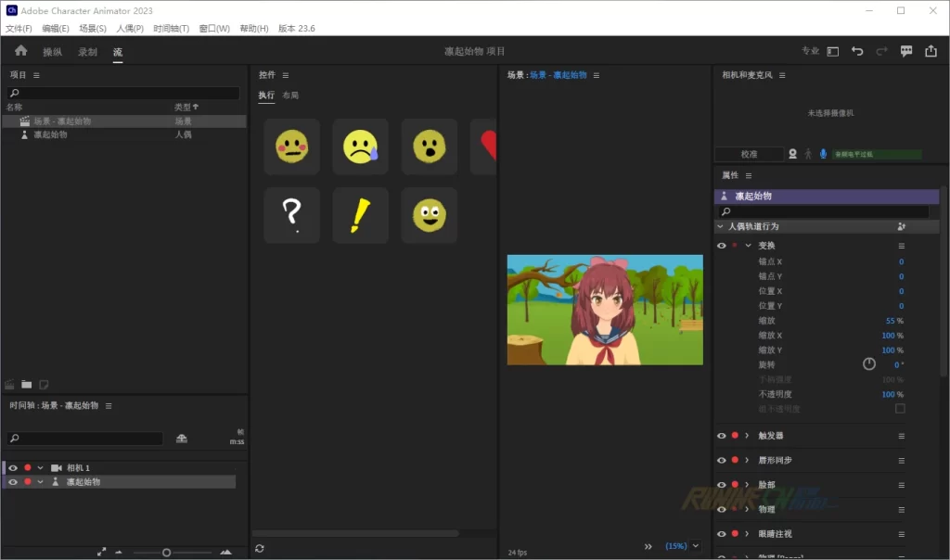Image resolution: width=950 pixels, height=560 pixels.
Task: Expand the 唇形同步 behavior section
Action: pos(747,460)
